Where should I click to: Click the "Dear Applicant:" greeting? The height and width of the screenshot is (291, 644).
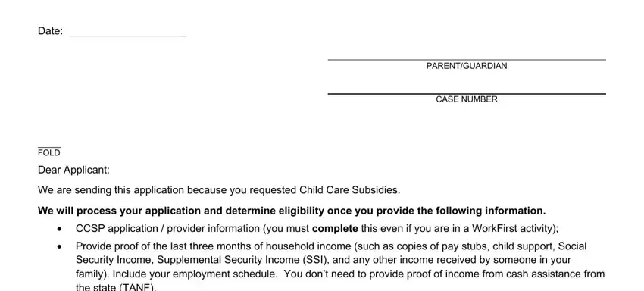point(74,171)
